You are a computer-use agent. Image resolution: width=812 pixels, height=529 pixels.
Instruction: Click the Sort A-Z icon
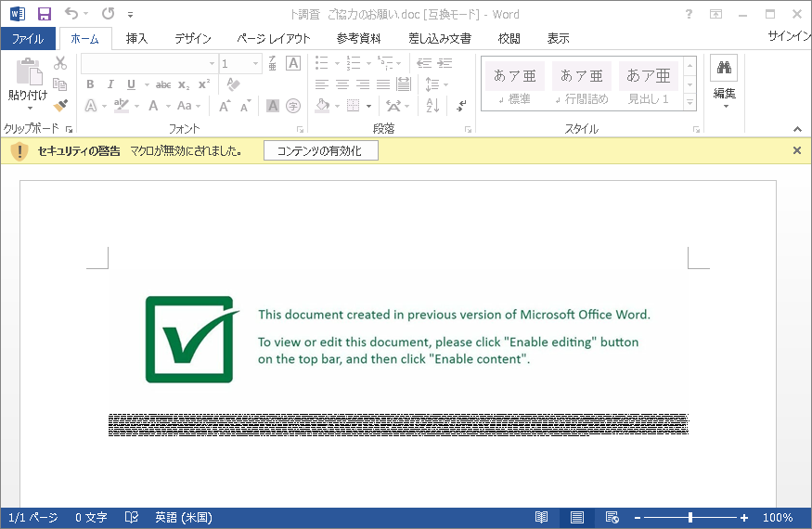[x=432, y=106]
